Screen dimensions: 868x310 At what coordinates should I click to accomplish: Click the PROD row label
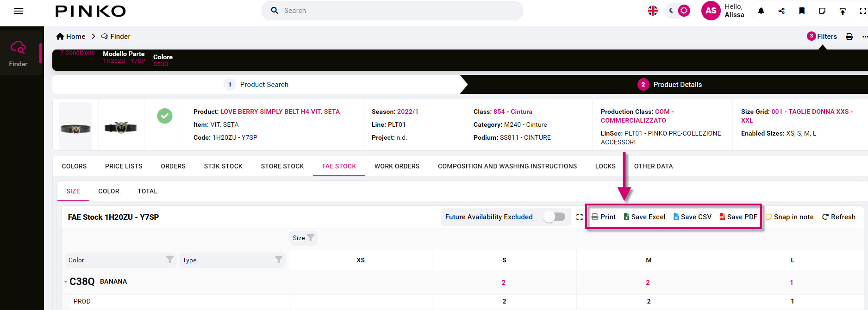click(82, 301)
